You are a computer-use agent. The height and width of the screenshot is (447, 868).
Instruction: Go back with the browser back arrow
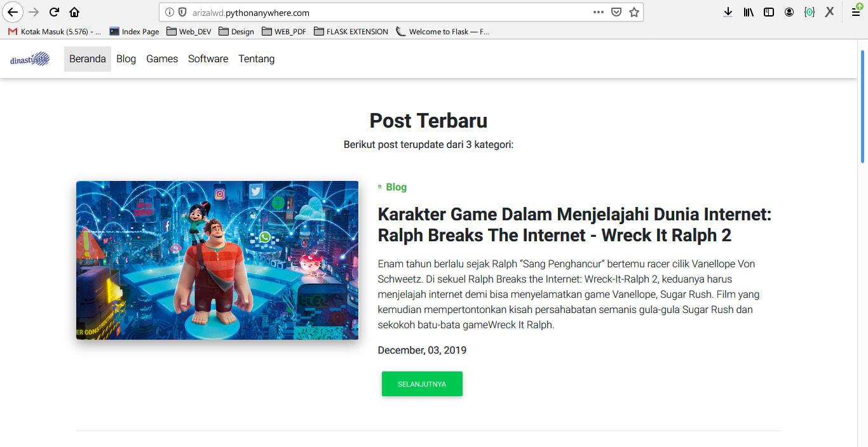coord(13,12)
